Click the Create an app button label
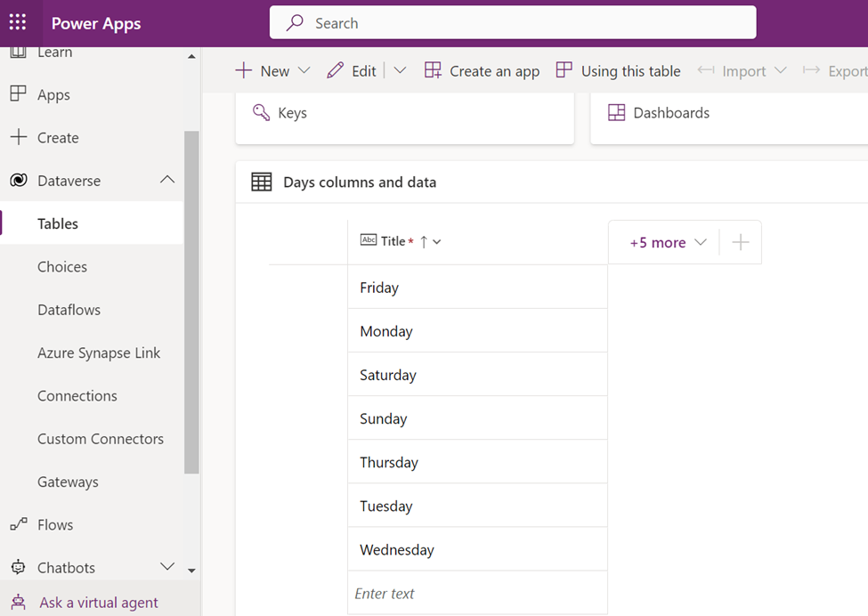The height and width of the screenshot is (616, 868). (494, 71)
